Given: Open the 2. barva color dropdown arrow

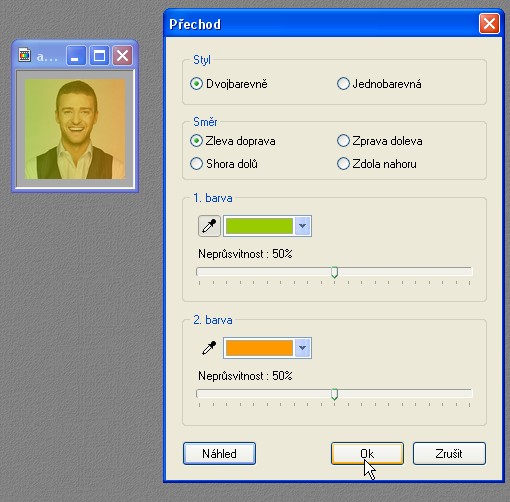Looking at the screenshot, I should coord(302,348).
